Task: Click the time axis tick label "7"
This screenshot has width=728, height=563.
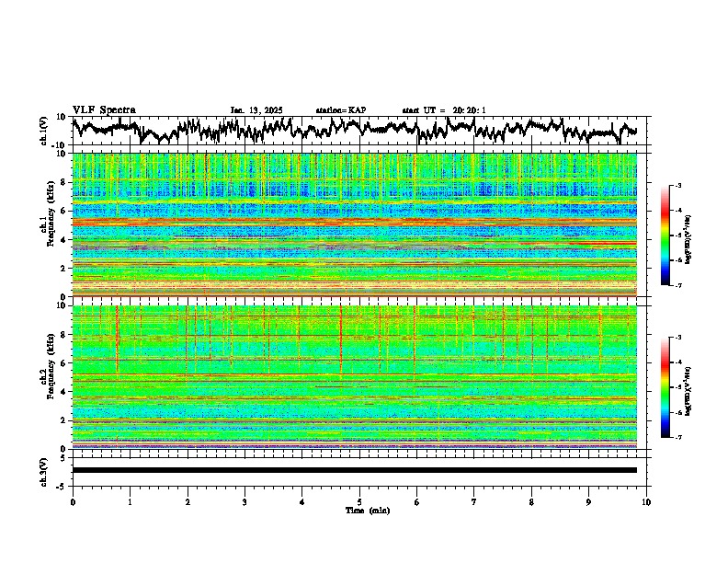Action: click(474, 502)
